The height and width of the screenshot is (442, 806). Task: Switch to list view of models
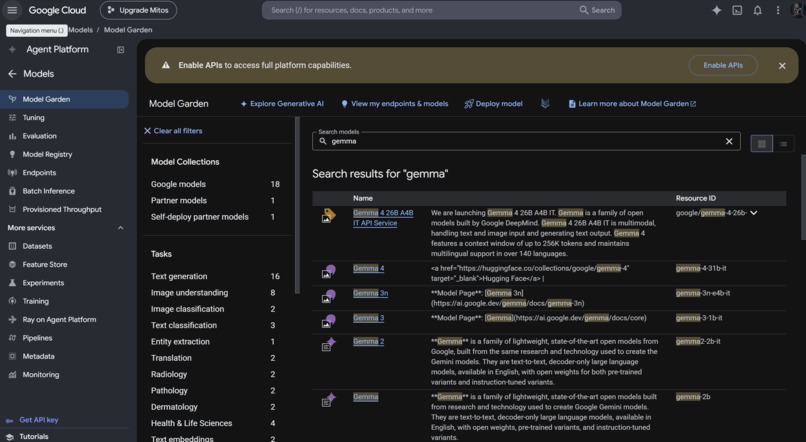pyautogui.click(x=783, y=144)
